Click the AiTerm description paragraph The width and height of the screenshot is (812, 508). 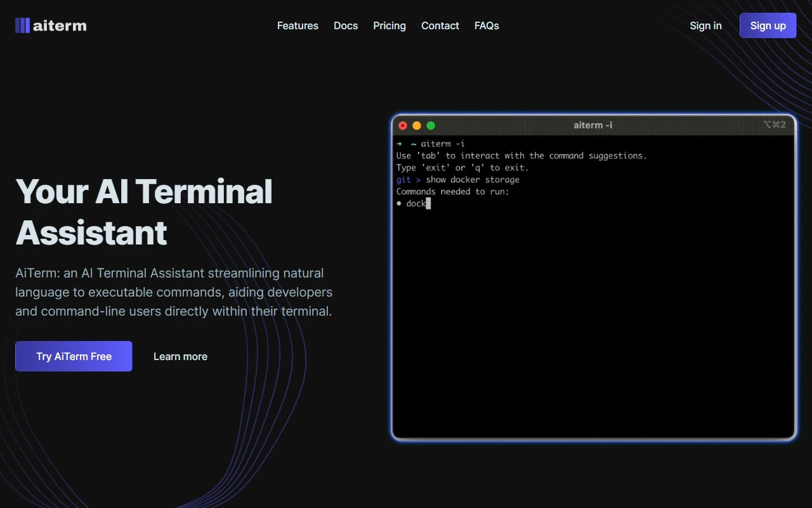click(174, 292)
